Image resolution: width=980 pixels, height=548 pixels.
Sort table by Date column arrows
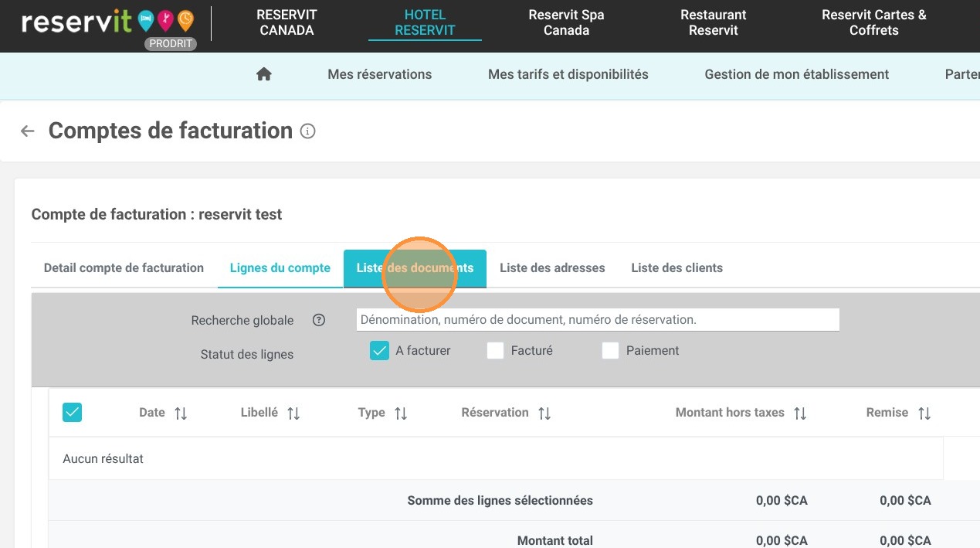click(x=181, y=414)
